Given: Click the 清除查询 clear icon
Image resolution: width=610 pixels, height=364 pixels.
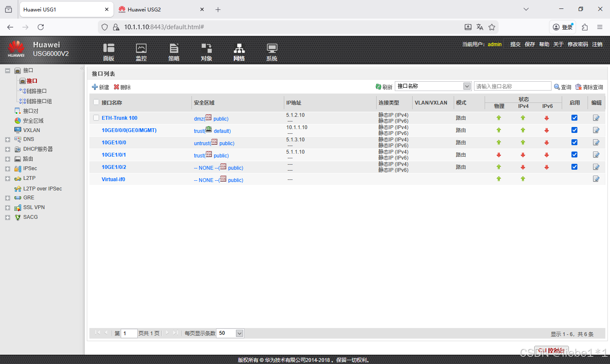Looking at the screenshot, I should (x=578, y=87).
